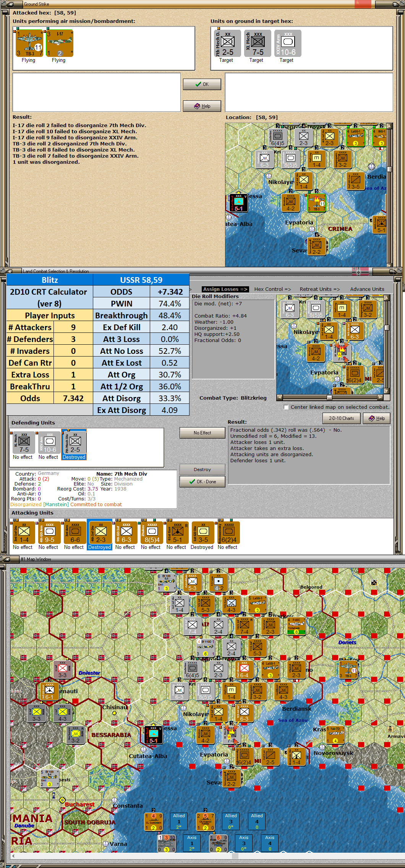Select the I-17 fighter flying unit
The height and width of the screenshot is (868, 405).
coord(60,44)
